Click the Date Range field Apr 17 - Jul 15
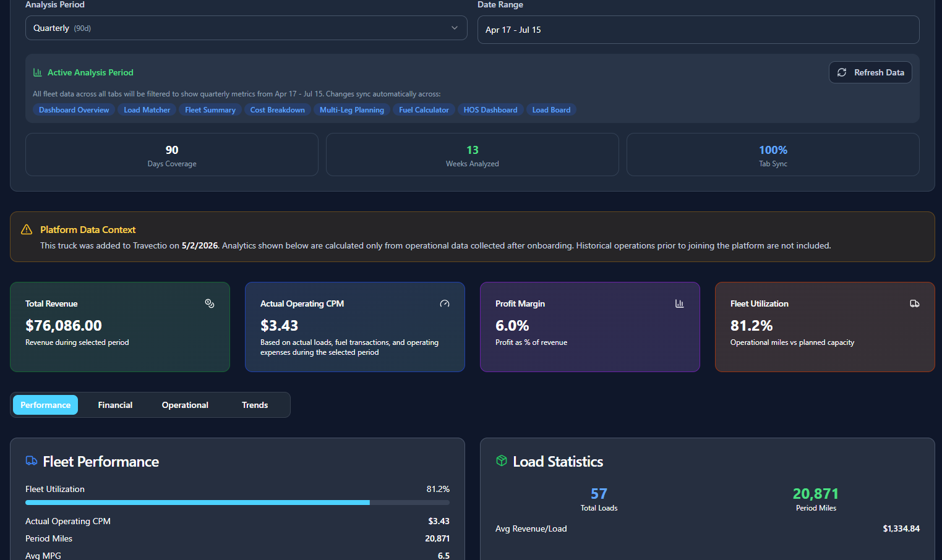Screen dimensions: 942x560 (698, 30)
